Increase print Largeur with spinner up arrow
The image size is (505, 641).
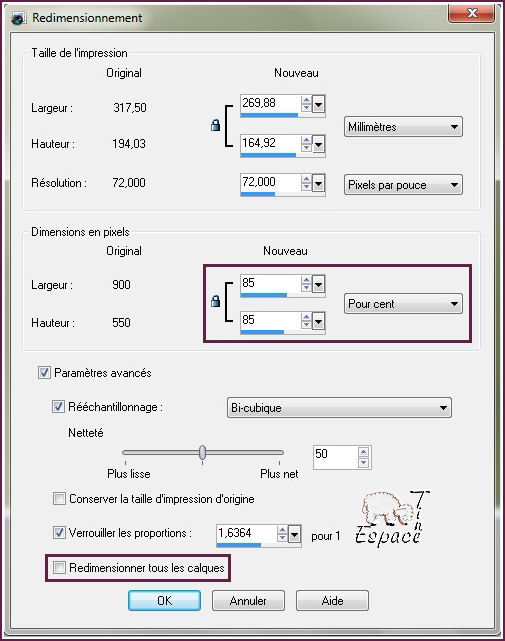point(306,99)
